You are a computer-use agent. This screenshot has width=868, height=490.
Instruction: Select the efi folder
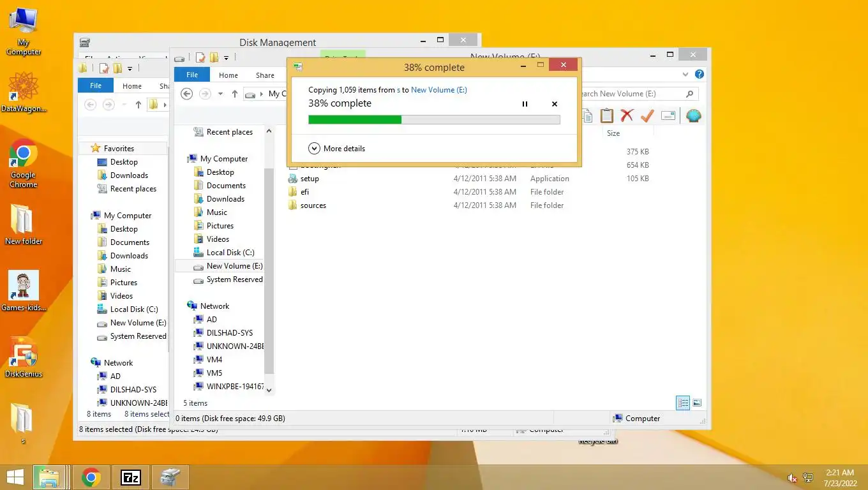(304, 192)
